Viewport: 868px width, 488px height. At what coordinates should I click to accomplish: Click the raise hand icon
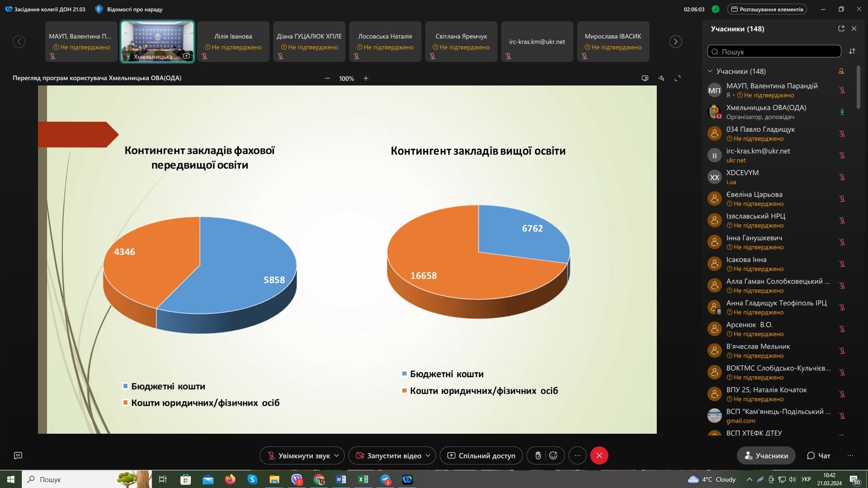[x=538, y=455]
